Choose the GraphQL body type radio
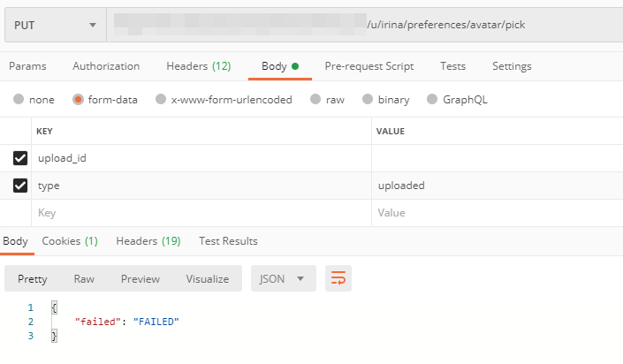The height and width of the screenshot is (364, 623). (432, 99)
